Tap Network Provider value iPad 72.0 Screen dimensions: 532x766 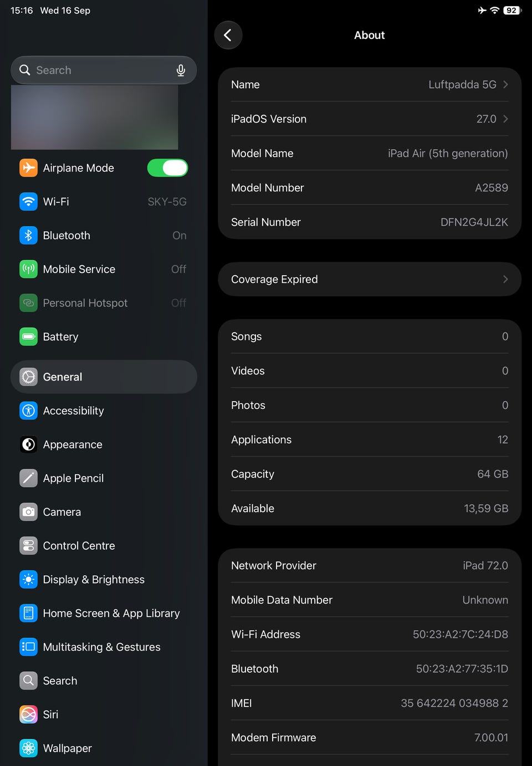[485, 565]
